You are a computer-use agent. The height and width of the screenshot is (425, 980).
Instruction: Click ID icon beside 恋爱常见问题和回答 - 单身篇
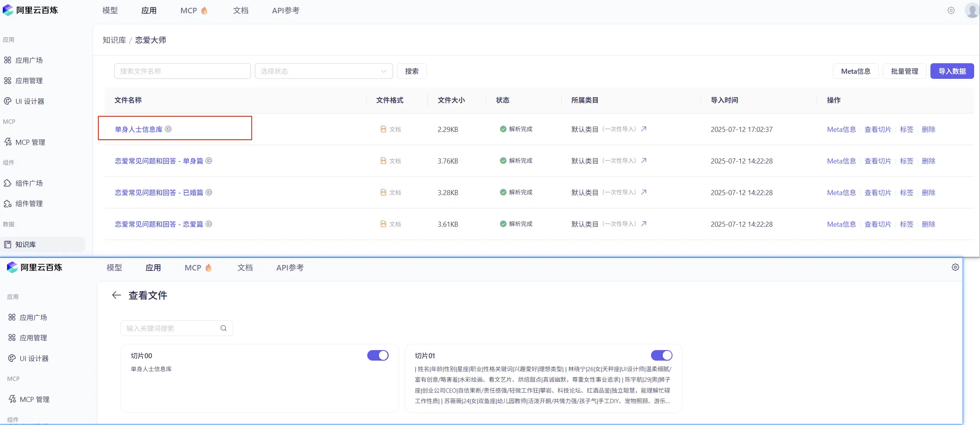click(x=209, y=161)
